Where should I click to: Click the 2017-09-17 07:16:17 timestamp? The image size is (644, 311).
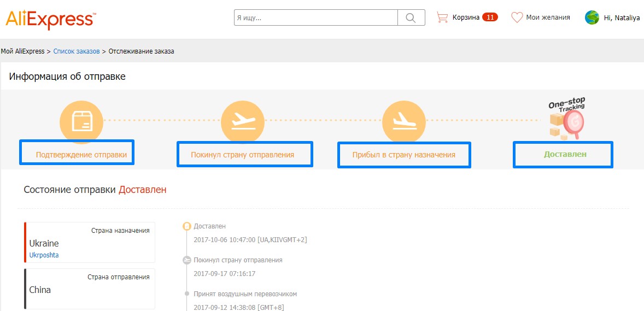[224, 274]
